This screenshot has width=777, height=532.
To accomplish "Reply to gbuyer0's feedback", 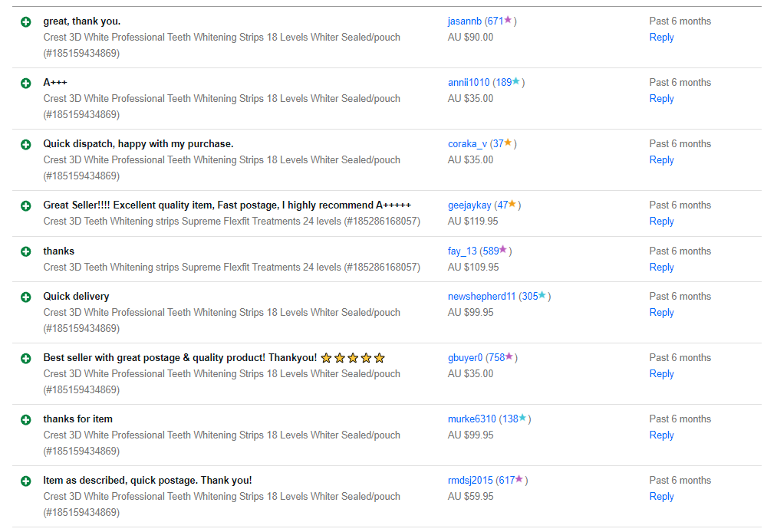I will coord(661,375).
